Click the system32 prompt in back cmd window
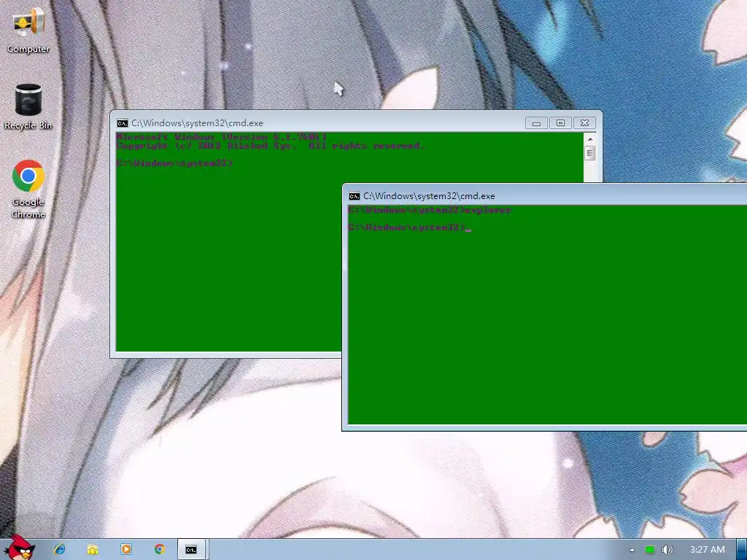 coord(174,163)
